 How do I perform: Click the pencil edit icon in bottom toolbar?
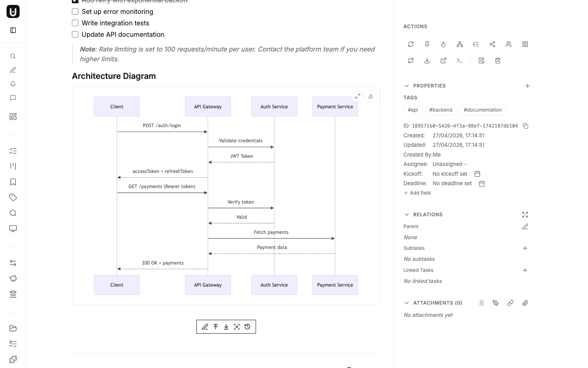(205, 327)
